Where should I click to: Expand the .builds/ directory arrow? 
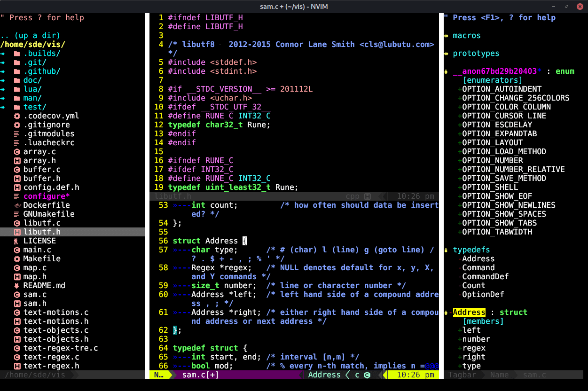coord(3,54)
